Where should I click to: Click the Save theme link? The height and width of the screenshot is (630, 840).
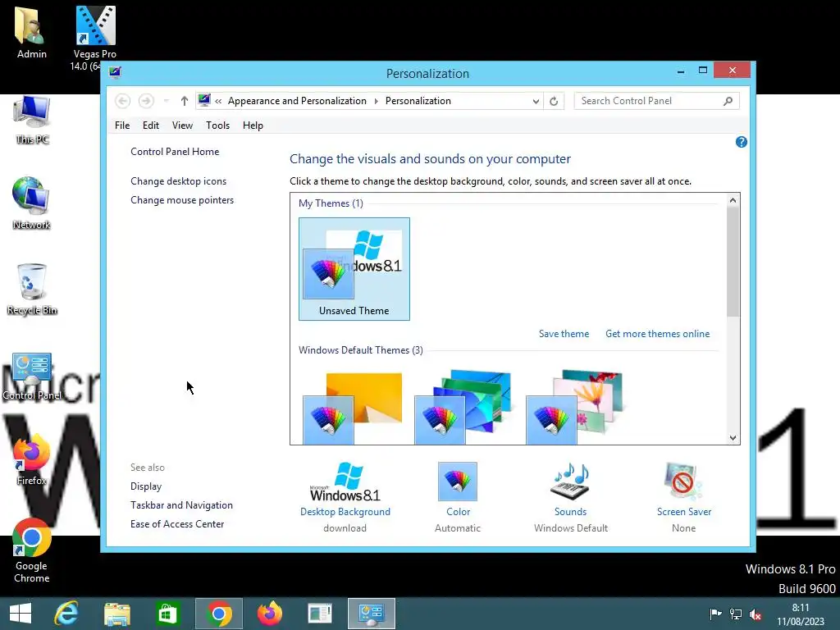point(564,334)
